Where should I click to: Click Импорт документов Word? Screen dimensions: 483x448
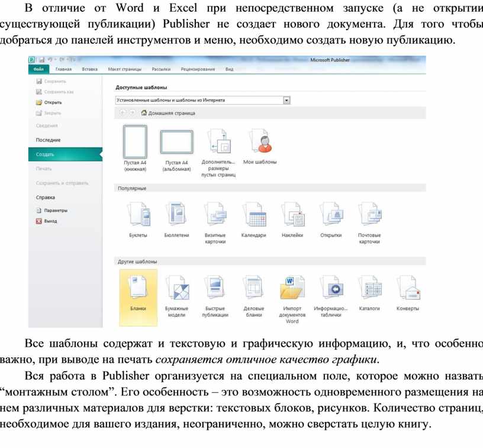click(x=292, y=299)
